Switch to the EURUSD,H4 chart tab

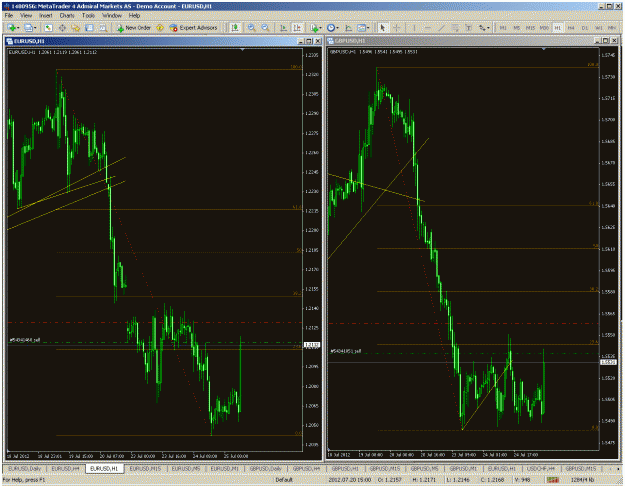click(x=65, y=468)
